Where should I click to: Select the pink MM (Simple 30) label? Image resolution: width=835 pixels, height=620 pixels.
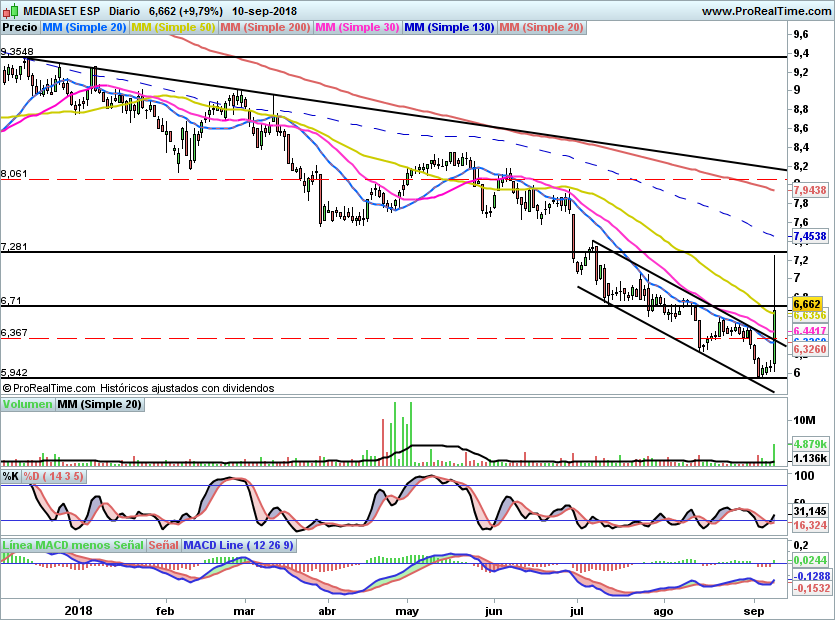tap(357, 27)
